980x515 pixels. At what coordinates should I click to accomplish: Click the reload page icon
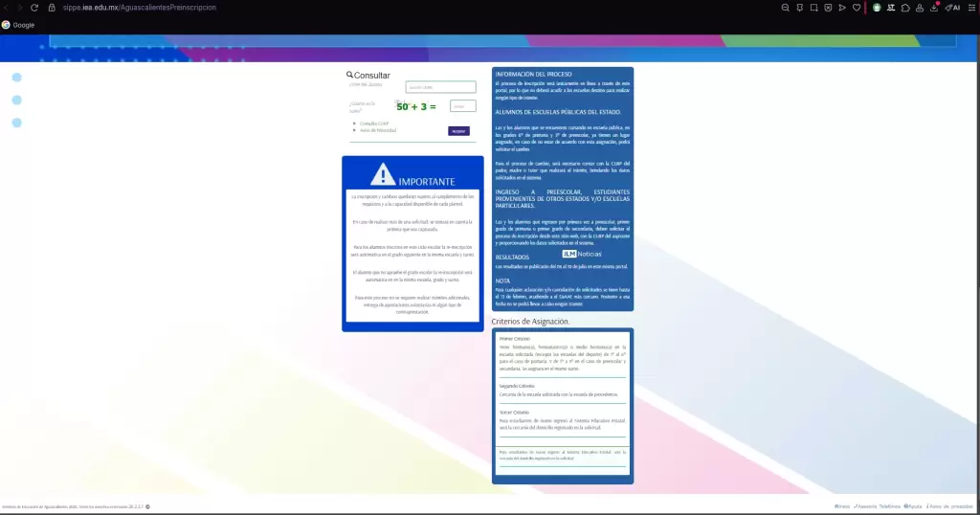pyautogui.click(x=35, y=8)
